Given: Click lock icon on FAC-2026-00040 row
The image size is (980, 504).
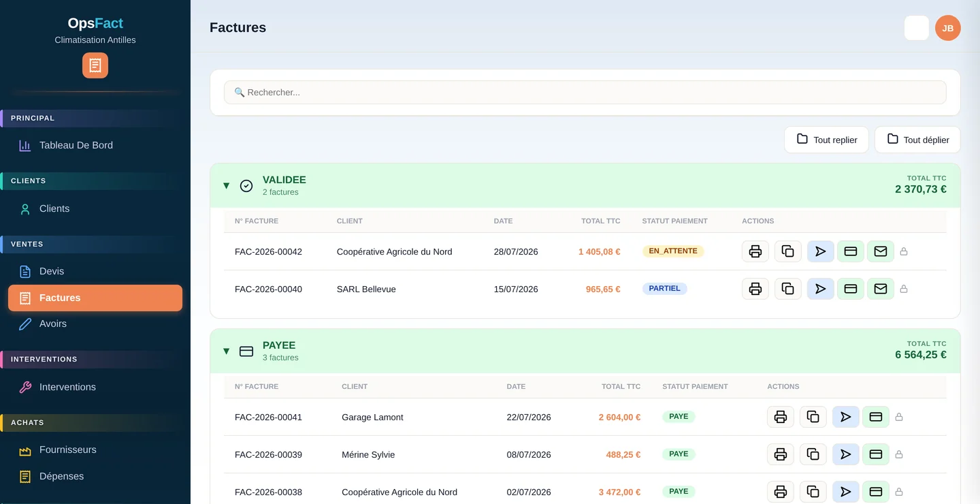Looking at the screenshot, I should point(904,289).
